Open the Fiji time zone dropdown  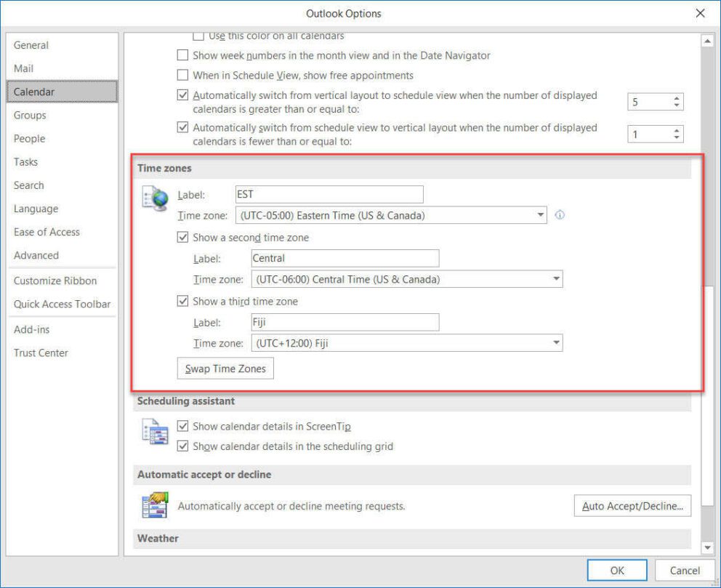pyautogui.click(x=556, y=343)
